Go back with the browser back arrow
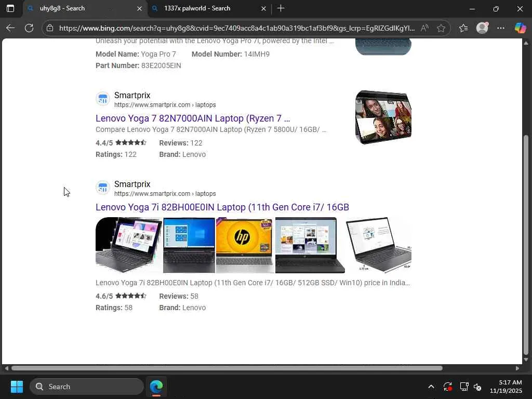 (10, 28)
